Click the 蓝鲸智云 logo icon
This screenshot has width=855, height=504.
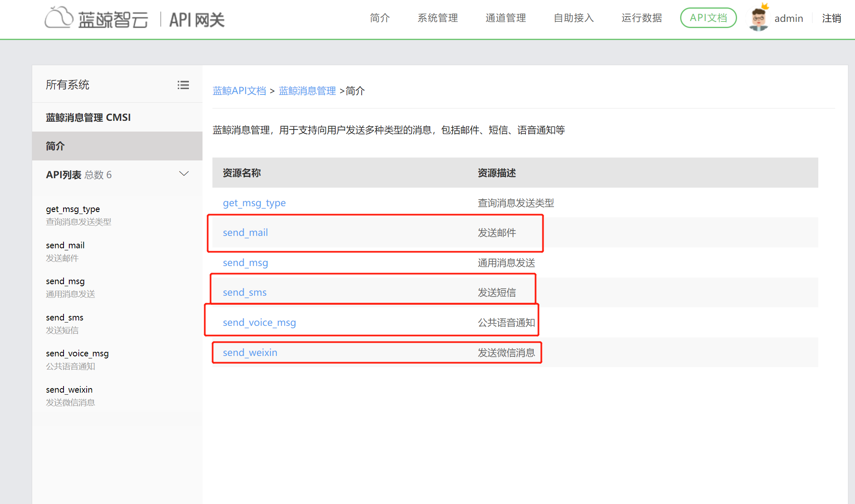coord(59,17)
